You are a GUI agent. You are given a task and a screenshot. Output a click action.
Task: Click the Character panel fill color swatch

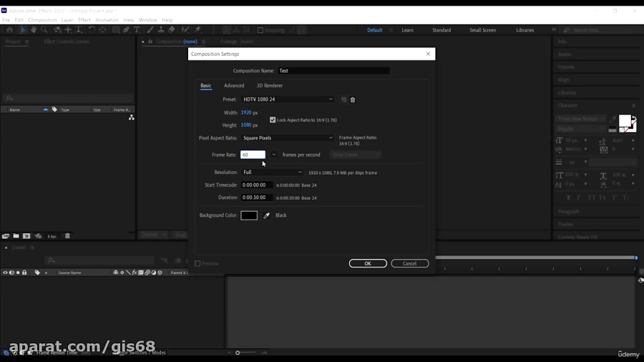coord(625,121)
